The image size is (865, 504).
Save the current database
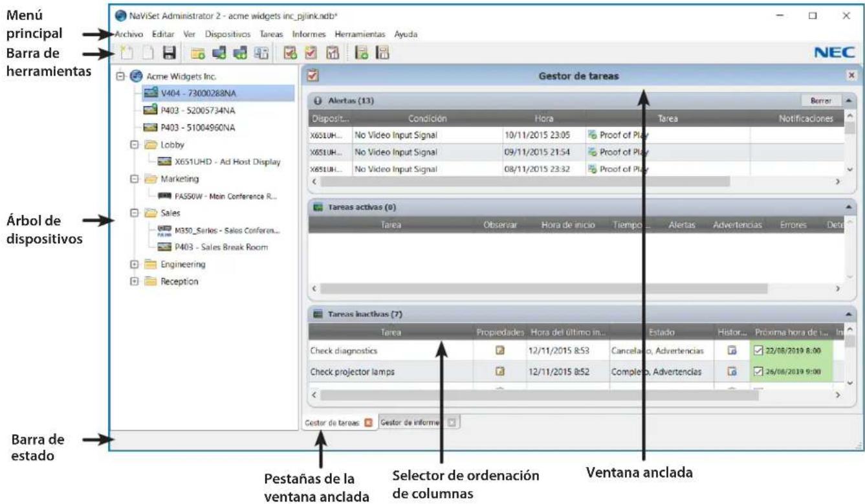pos(170,52)
